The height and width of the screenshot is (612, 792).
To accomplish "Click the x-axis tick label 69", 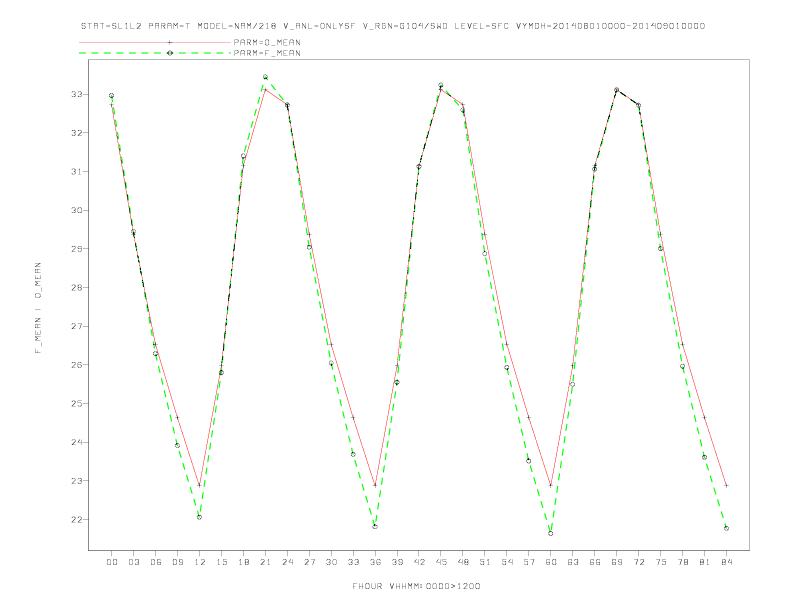I will (x=616, y=562).
